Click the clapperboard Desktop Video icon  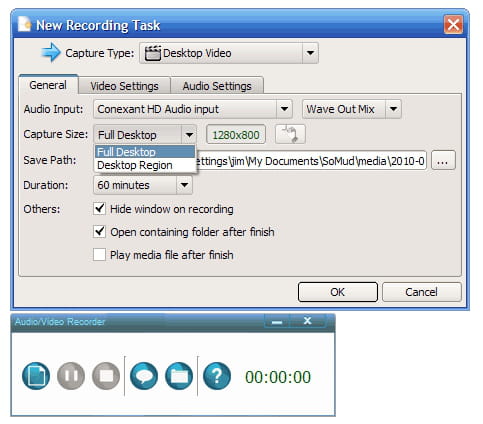pos(152,53)
